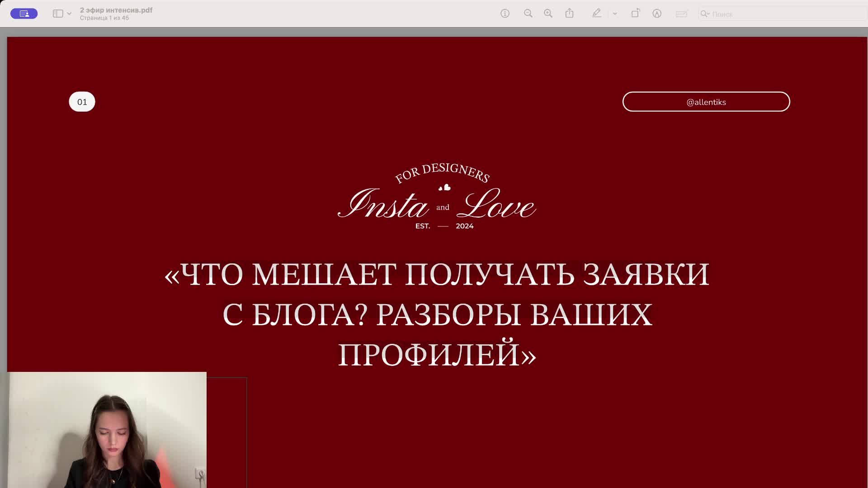Open the markup tools dropdown arrow

[614, 14]
